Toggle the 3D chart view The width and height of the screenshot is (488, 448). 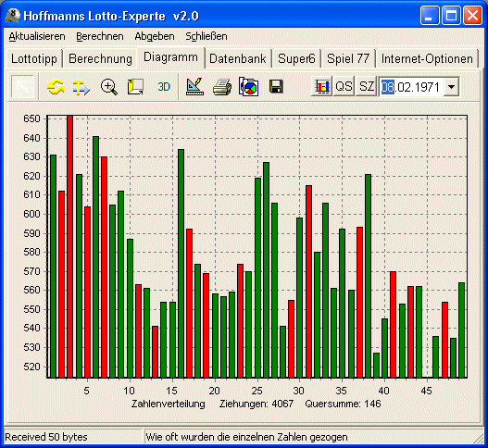click(x=164, y=87)
